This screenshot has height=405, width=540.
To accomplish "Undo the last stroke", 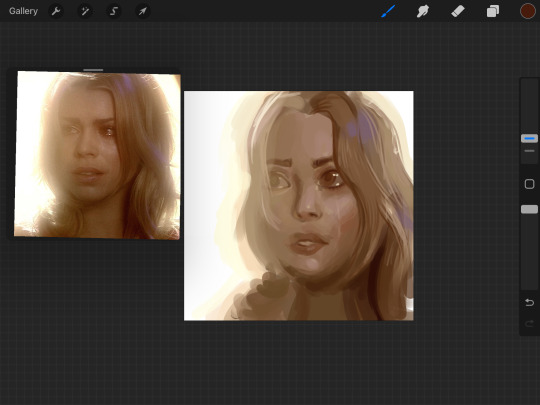I will pos(529,302).
